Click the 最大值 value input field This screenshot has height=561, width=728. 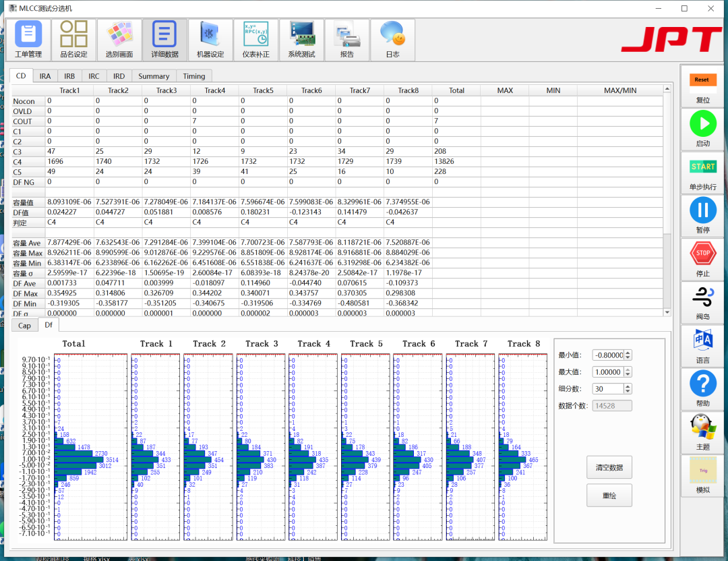608,372
